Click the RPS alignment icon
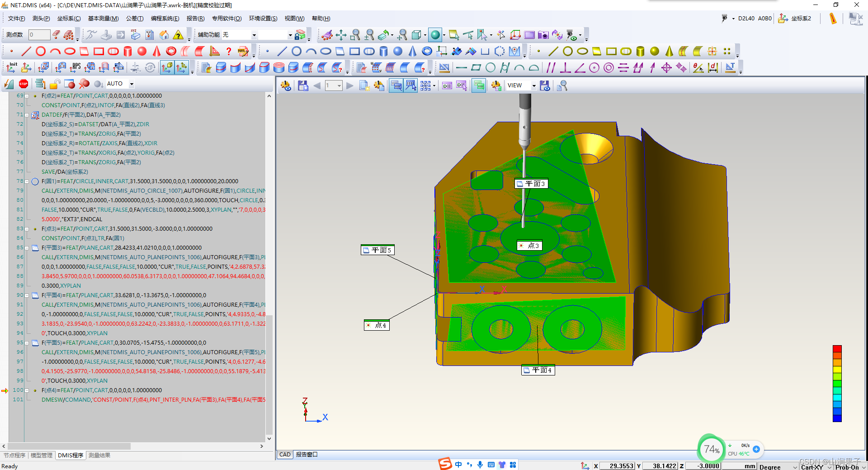The width and height of the screenshot is (868, 470). [x=75, y=68]
